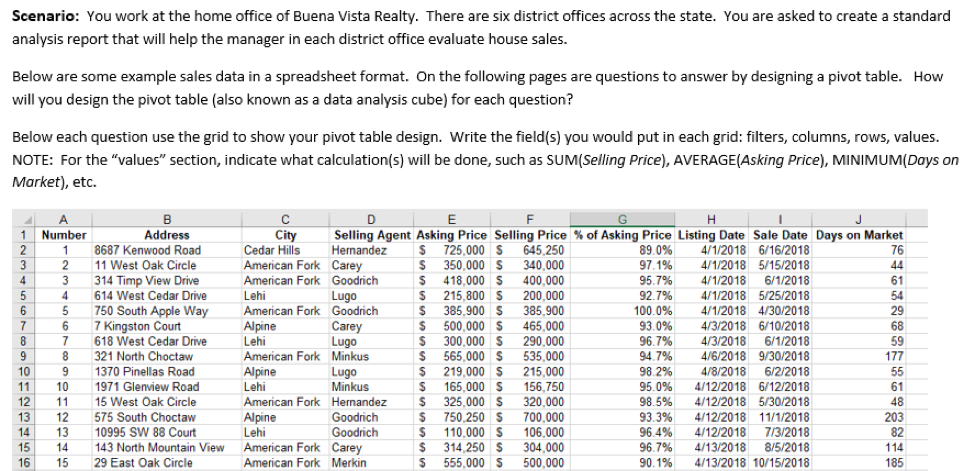Select column header J
Viewport: 975px width, 471px height.
click(859, 219)
